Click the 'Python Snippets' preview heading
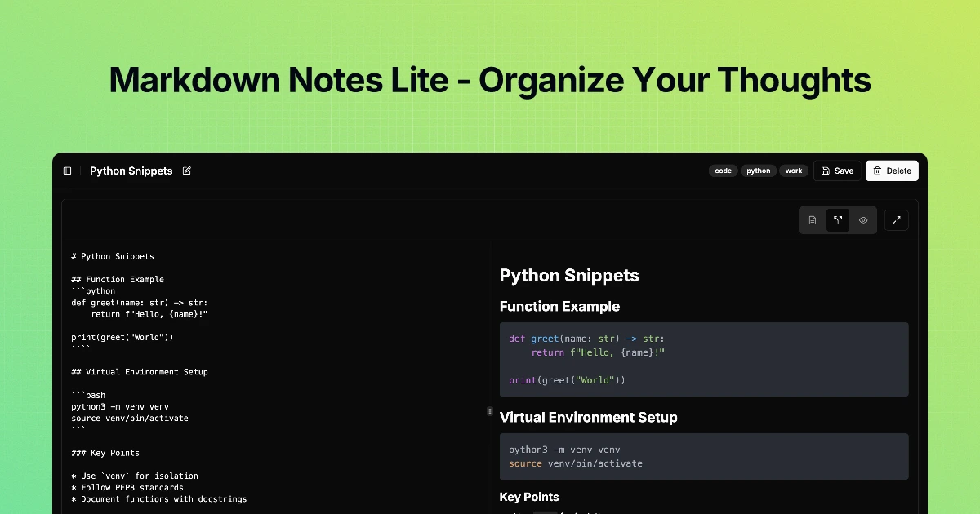Viewport: 980px width, 514px height. pos(569,276)
